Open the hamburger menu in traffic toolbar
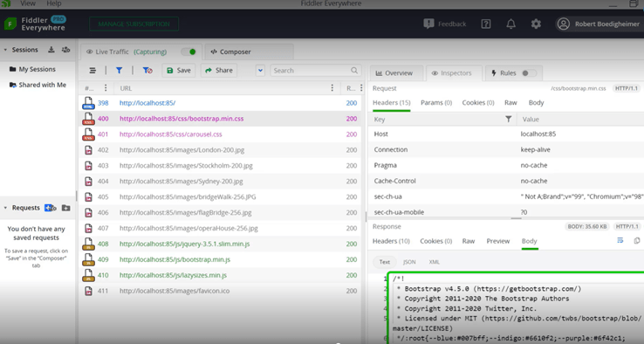 (x=92, y=70)
